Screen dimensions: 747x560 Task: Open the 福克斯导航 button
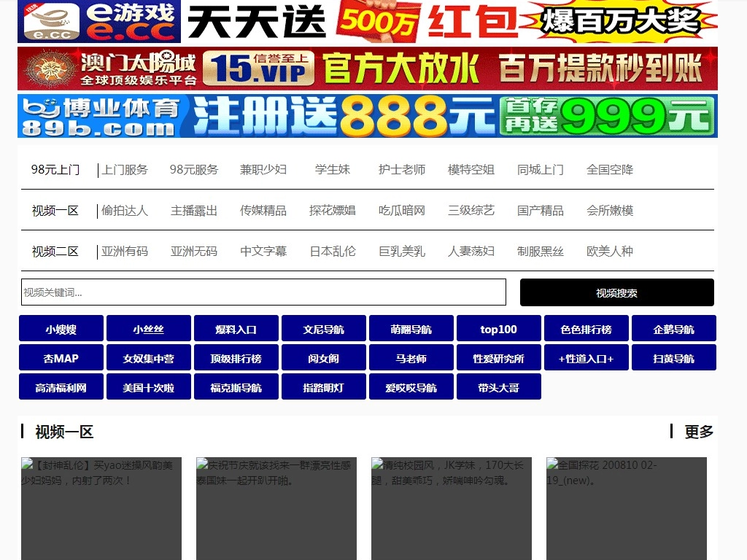pyautogui.click(x=236, y=387)
